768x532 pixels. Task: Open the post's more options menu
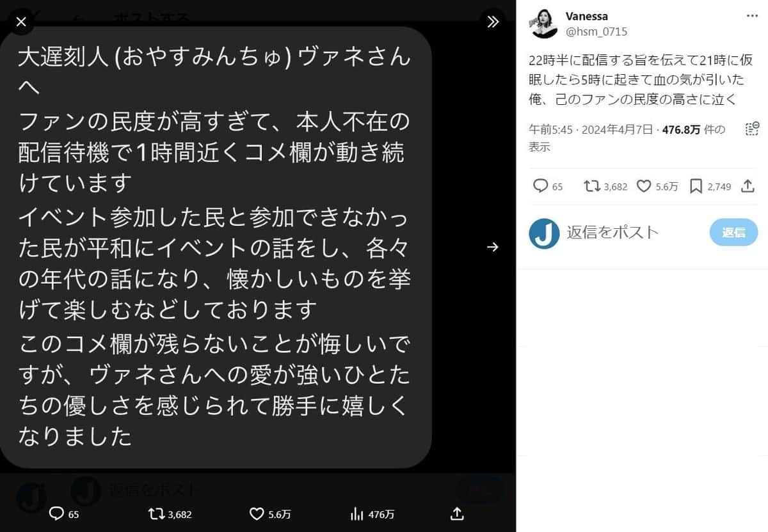click(753, 15)
